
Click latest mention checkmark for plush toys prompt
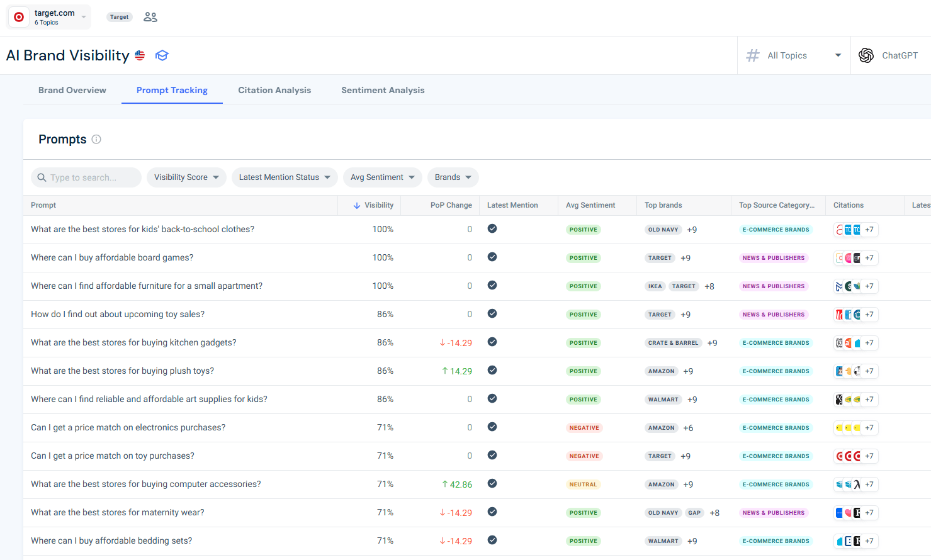pyautogui.click(x=492, y=370)
